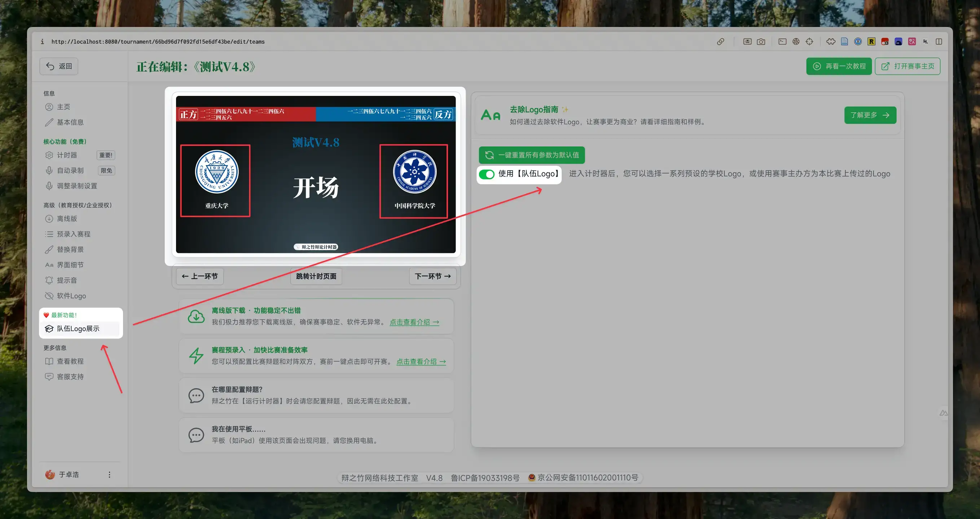The image size is (980, 519).
Task: Go to 界面细节 in the sidebar
Action: 79,265
